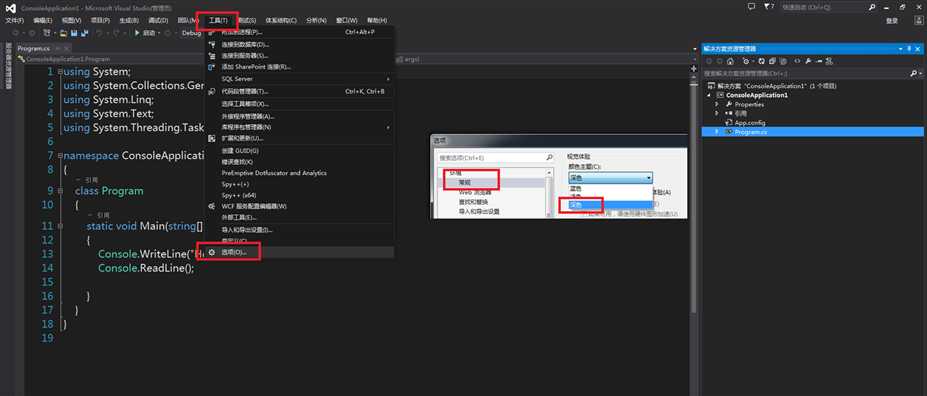Expand the 库程序包管理器(N) submenu
The height and width of the screenshot is (396, 927).
coord(299,127)
